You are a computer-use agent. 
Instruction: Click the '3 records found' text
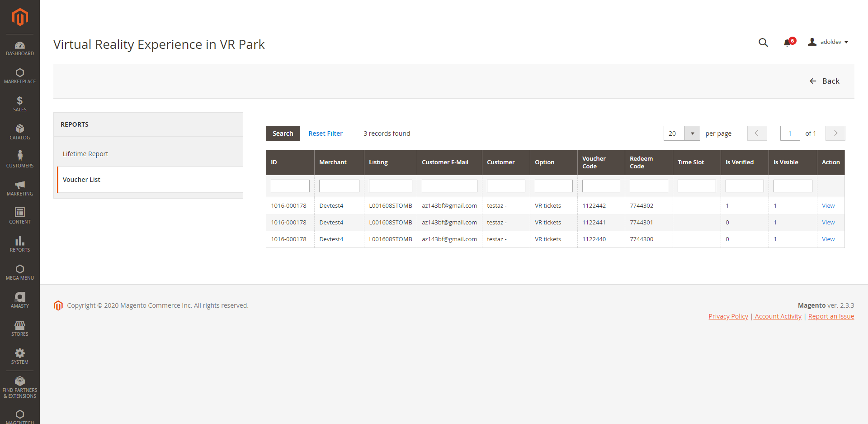pyautogui.click(x=387, y=133)
